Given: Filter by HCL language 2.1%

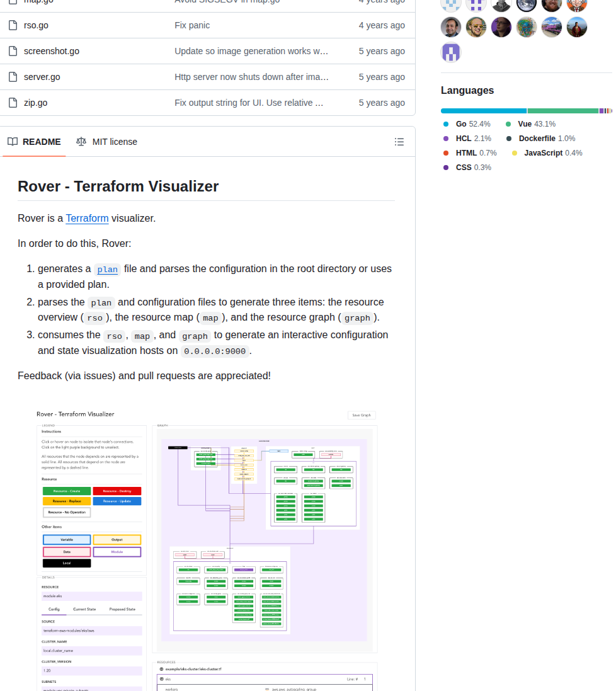Looking at the screenshot, I should point(467,139).
